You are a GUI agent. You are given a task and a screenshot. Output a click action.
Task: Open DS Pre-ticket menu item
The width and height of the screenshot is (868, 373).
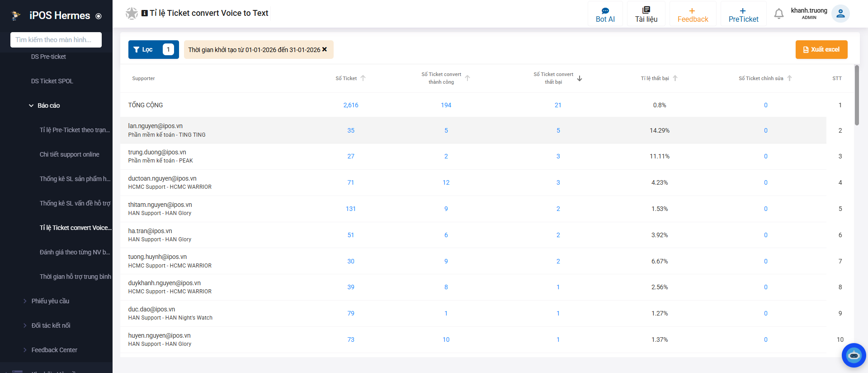(x=48, y=57)
